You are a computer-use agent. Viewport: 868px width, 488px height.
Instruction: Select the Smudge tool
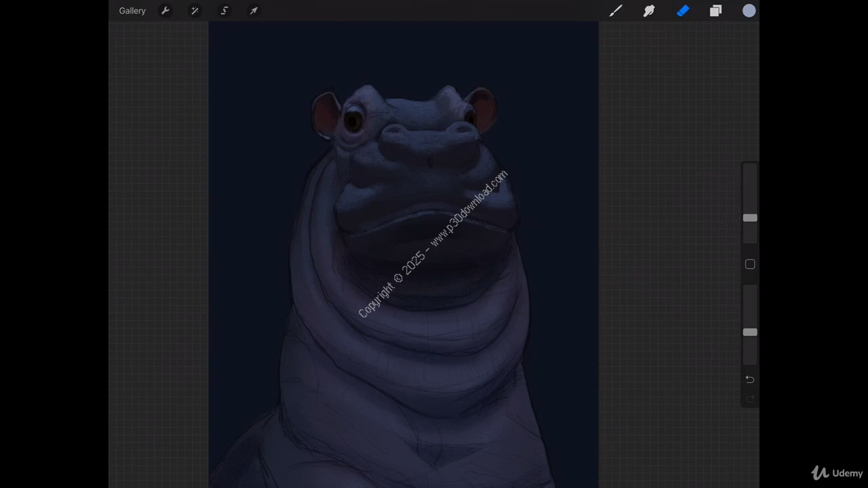coord(649,11)
